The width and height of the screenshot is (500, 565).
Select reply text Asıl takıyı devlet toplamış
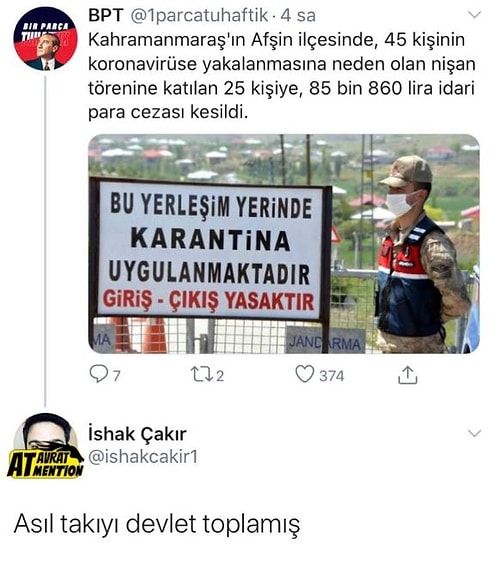tap(157, 524)
